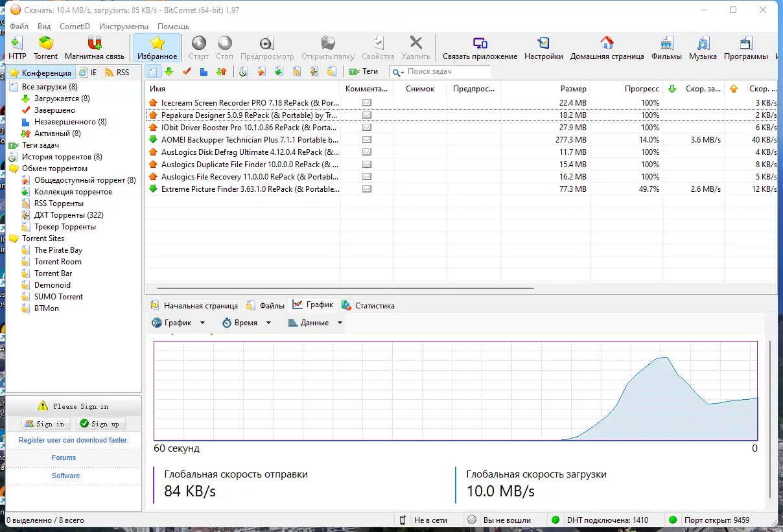Click the Поиск задач search field
Viewport: 783px width, 532px height.
point(440,72)
